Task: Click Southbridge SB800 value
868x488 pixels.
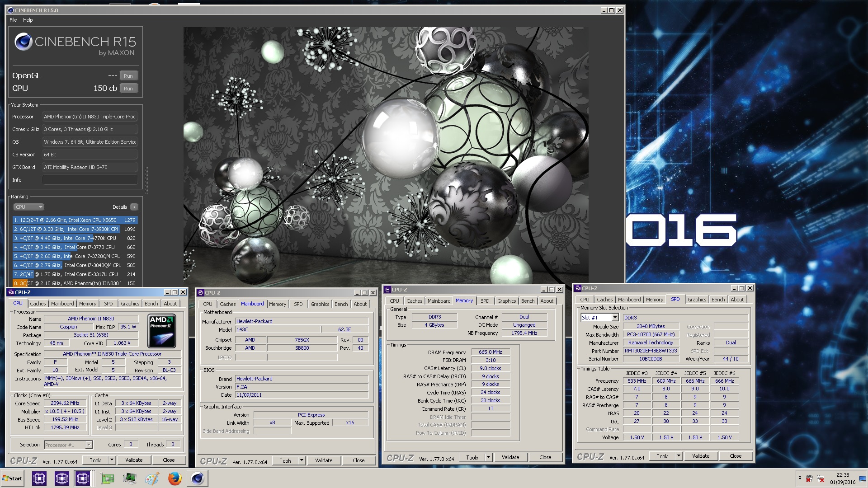Action: click(x=302, y=348)
